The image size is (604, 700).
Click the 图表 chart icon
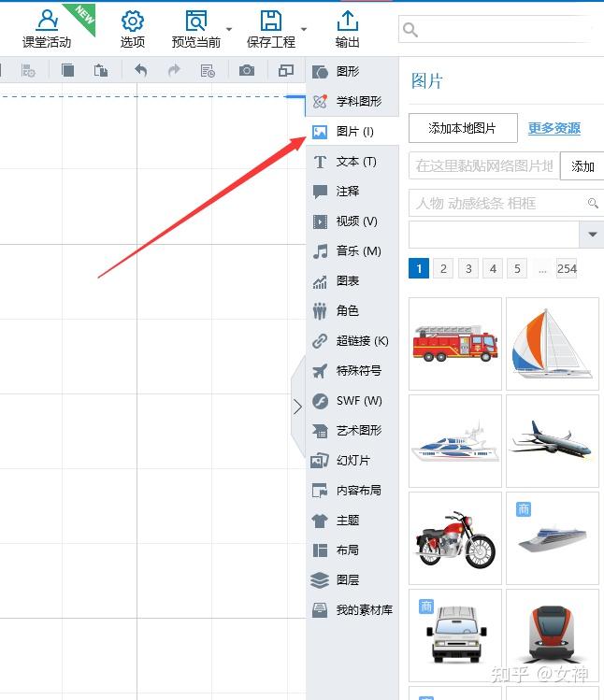click(320, 281)
